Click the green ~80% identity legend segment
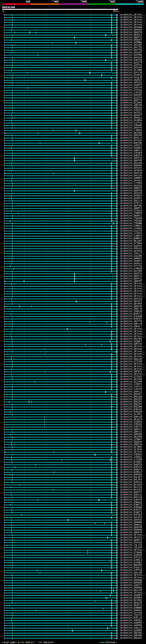 101,4
